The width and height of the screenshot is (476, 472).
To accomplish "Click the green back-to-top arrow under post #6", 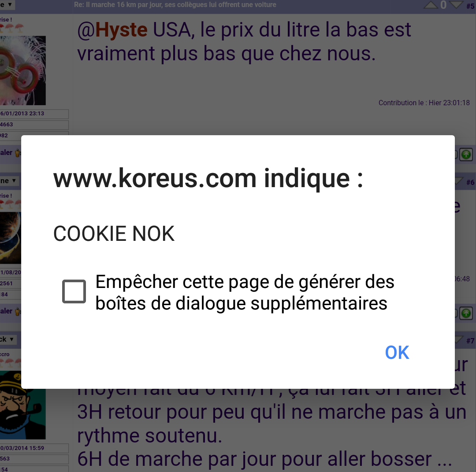I will click(466, 313).
